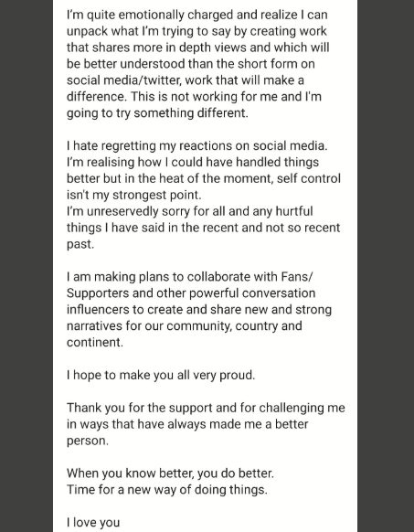Click the line "Thank you for the support"
This screenshot has width=414, height=532.
[206, 408]
